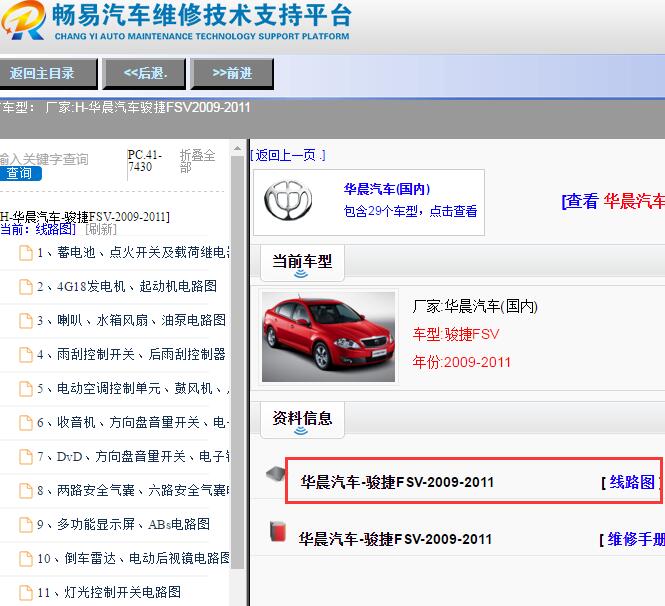Viewport: 665px width, 606px height.
Task: Click the 车型:骏捷FSV text
Action: [456, 335]
